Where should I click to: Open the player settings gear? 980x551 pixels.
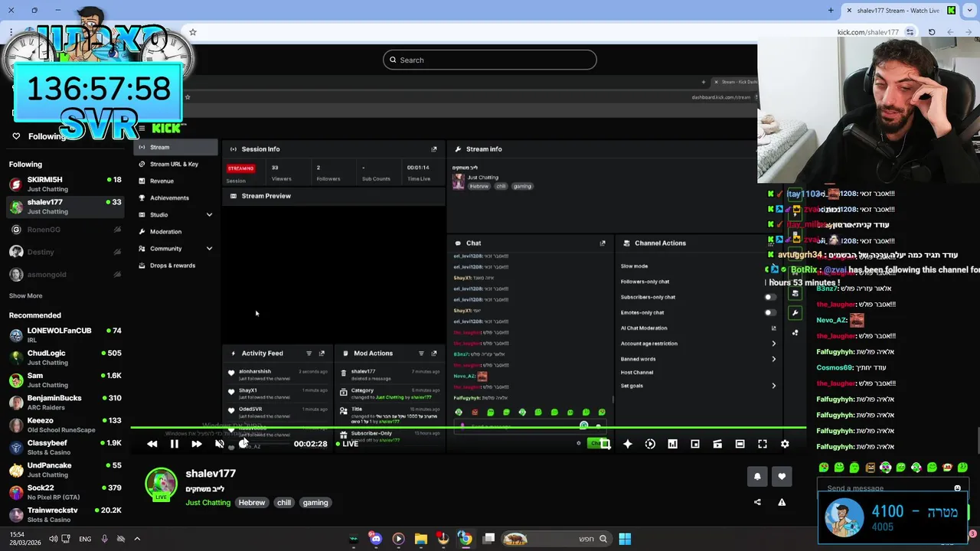(785, 444)
